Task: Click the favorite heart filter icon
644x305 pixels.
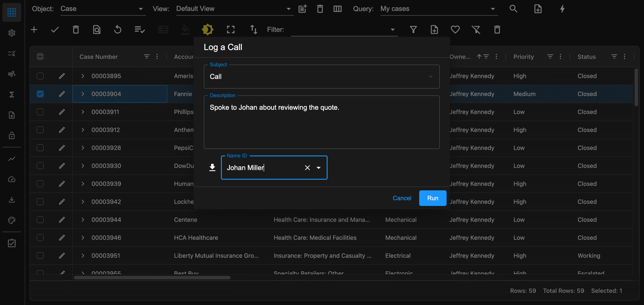Action: coord(455,30)
